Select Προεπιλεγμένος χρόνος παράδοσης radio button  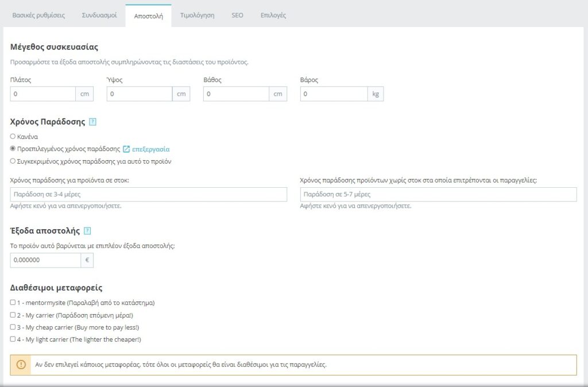(13, 149)
